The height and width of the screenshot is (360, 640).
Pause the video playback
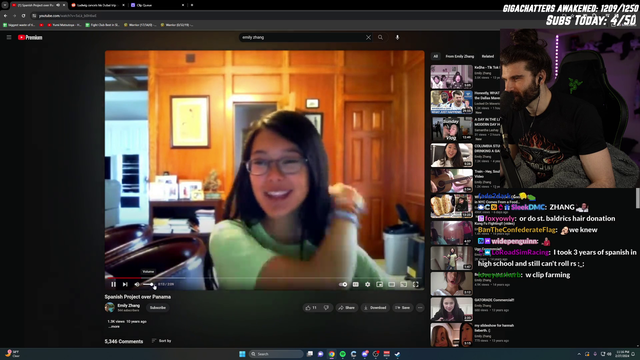click(113, 284)
